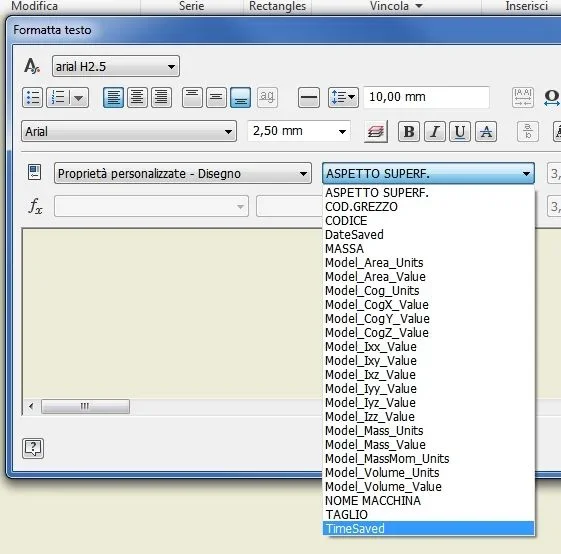
Task: Right-align the text
Action: point(161,97)
